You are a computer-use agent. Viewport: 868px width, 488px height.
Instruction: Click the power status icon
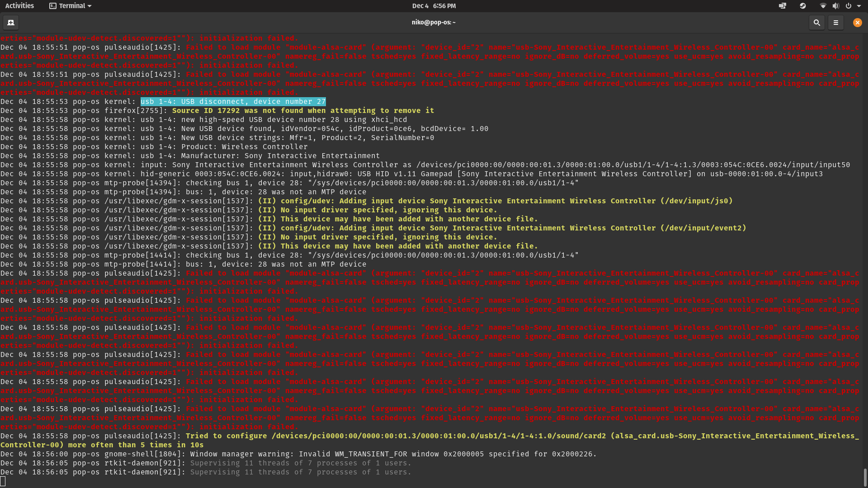coord(849,6)
